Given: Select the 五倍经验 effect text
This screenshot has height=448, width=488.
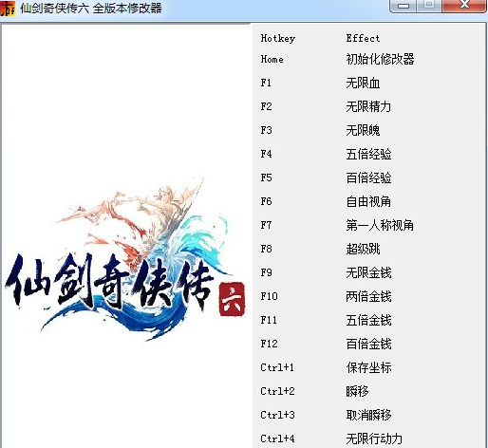Looking at the screenshot, I should pos(368,154).
